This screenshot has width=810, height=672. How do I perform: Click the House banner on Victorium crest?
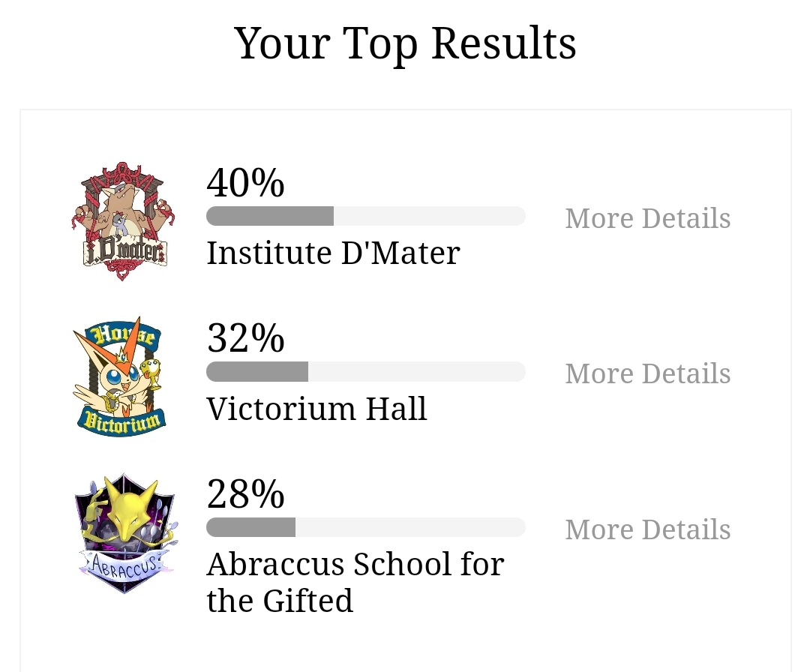123,334
